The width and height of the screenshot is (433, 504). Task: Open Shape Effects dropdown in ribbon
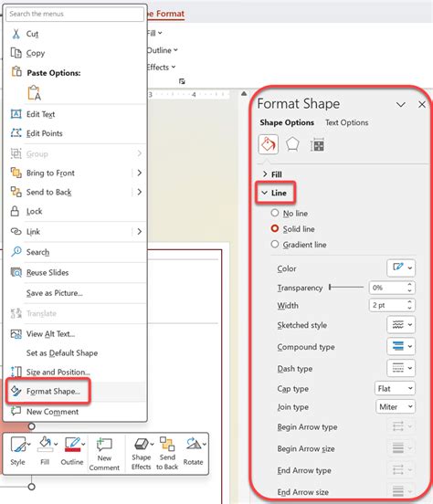(x=161, y=68)
